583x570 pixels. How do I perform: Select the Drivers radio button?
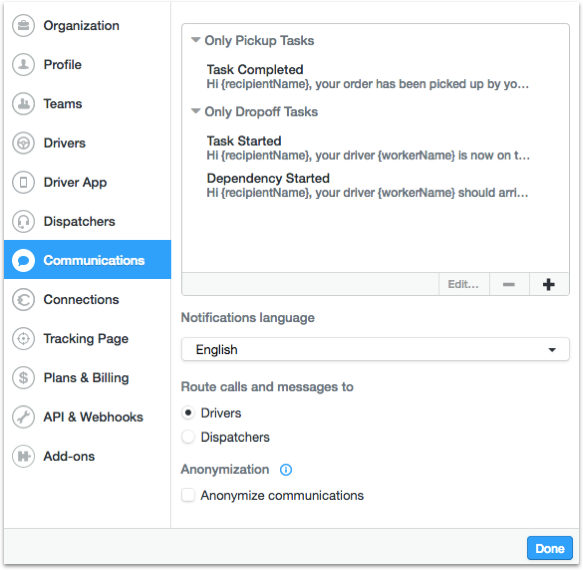188,413
